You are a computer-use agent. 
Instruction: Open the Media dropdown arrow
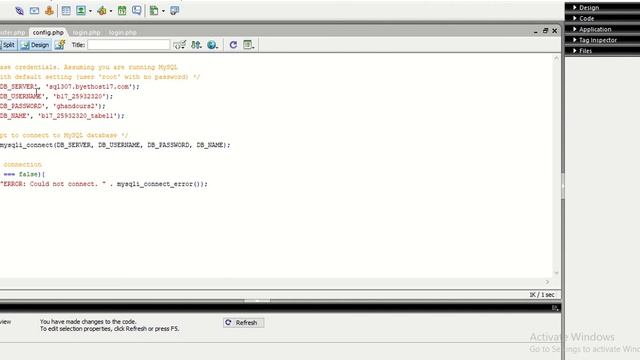[111, 11]
